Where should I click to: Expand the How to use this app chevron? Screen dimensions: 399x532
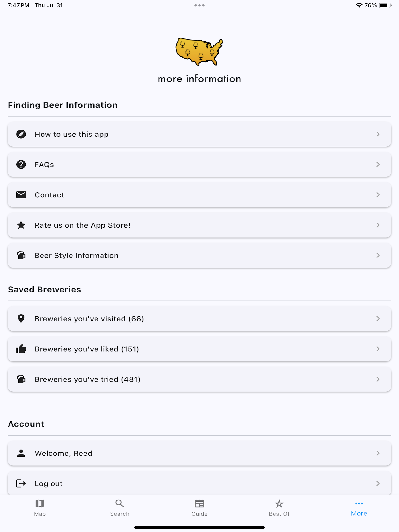(x=378, y=134)
